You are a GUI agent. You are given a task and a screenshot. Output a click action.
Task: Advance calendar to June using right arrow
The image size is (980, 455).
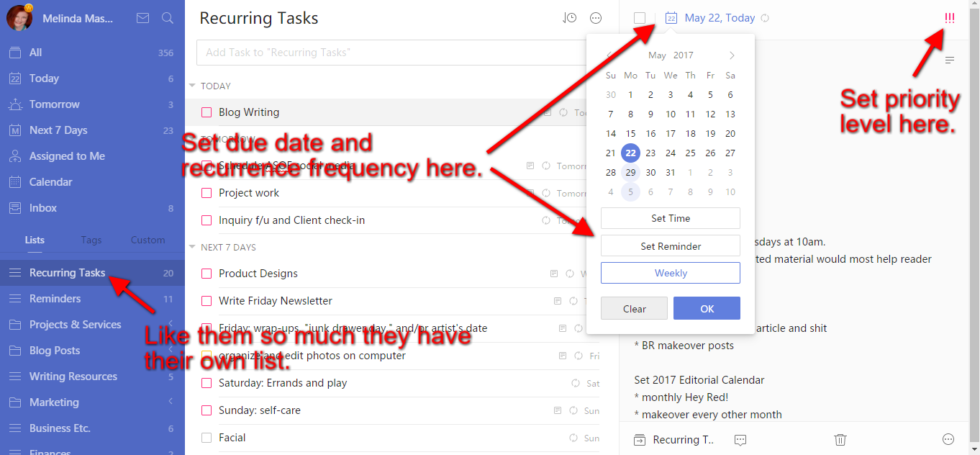point(732,55)
